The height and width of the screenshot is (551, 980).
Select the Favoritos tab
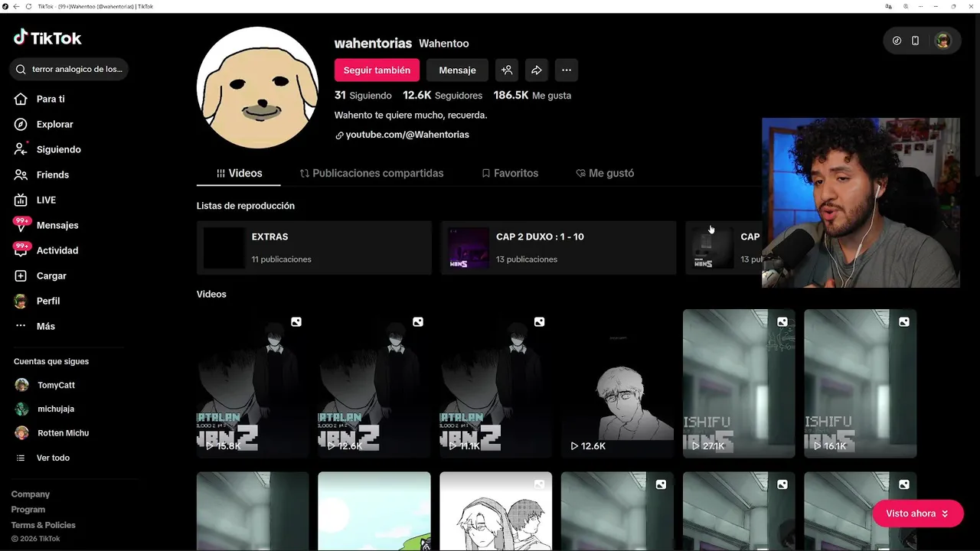[510, 173]
